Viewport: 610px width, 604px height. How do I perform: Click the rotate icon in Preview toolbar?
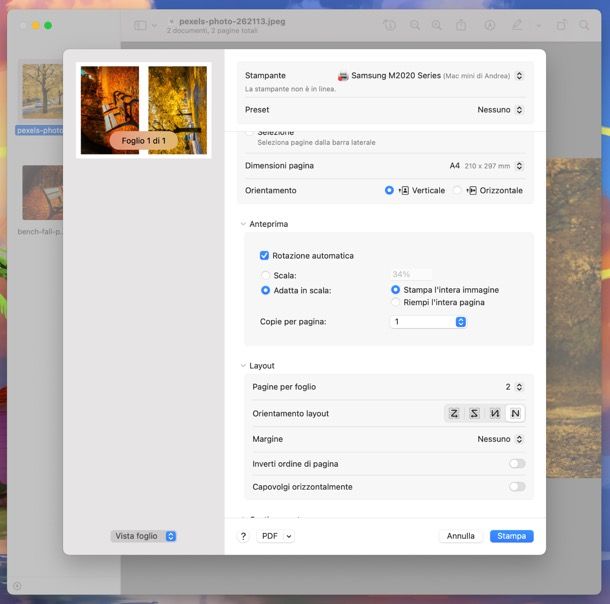point(561,25)
